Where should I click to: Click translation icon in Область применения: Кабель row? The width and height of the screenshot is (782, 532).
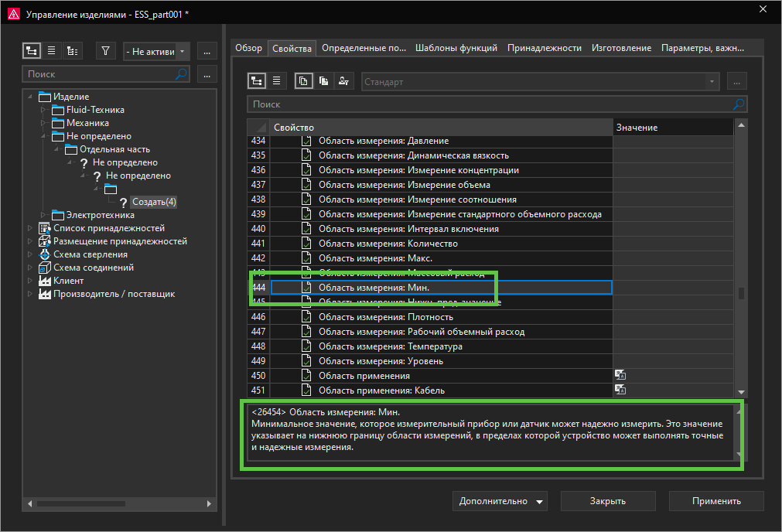620,390
